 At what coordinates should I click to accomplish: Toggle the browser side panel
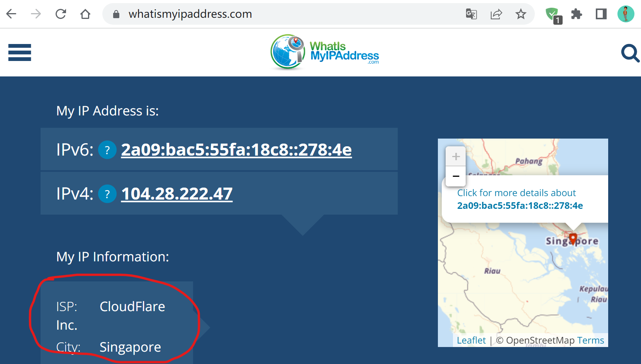[x=601, y=14]
